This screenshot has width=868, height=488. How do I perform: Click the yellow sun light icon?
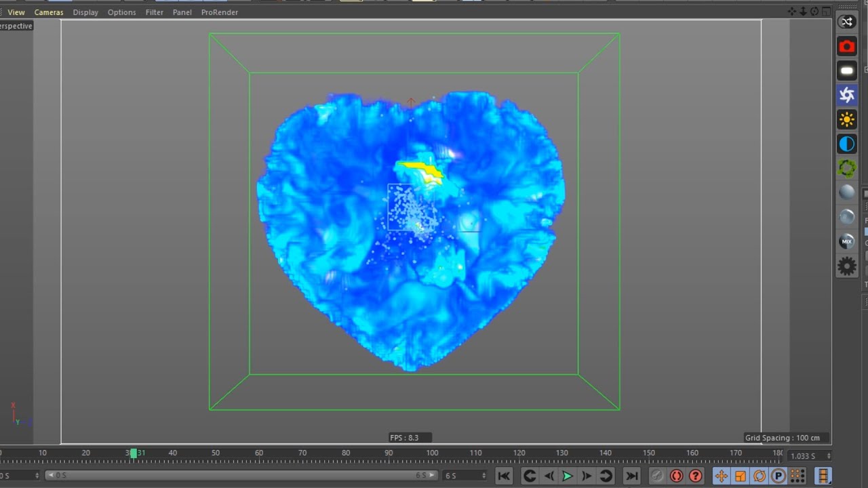(x=847, y=119)
